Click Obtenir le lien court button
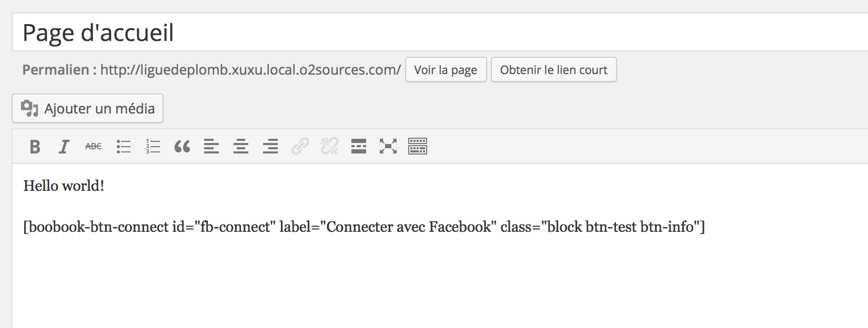 point(554,70)
